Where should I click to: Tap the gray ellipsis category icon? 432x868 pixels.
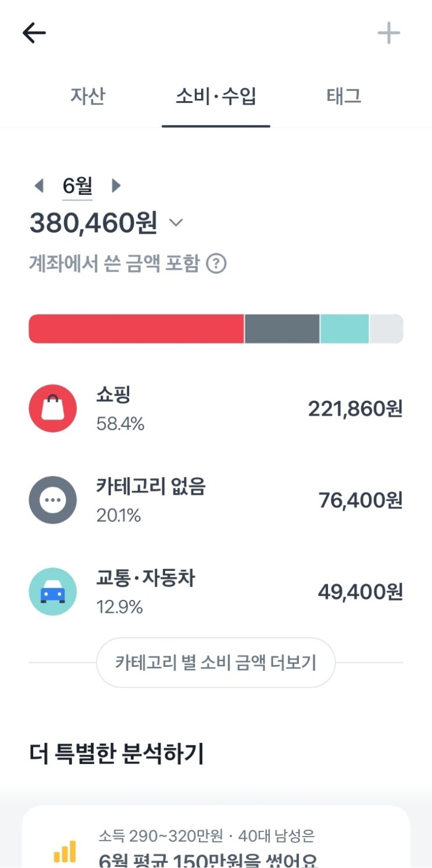(x=52, y=500)
